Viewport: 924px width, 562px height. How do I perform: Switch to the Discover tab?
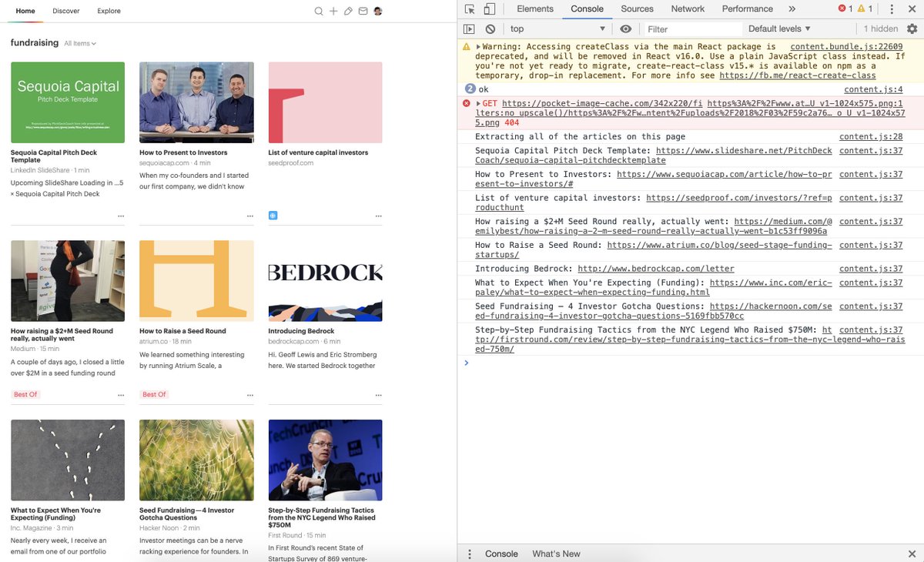pyautogui.click(x=66, y=11)
